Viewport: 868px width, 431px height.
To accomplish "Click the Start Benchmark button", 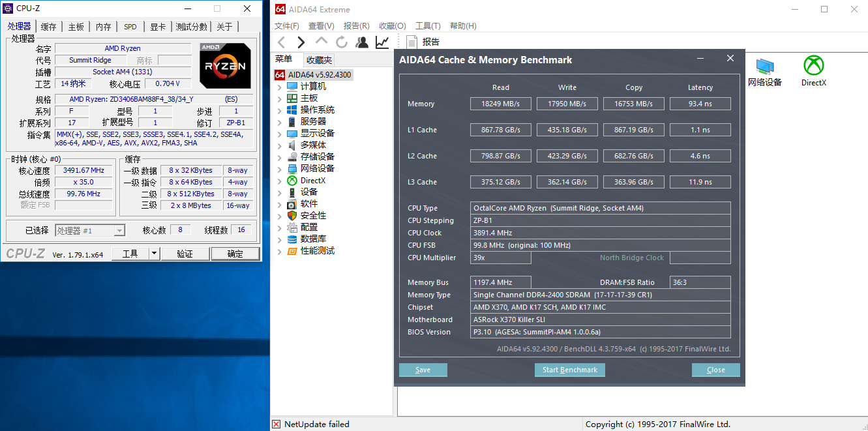I will (x=570, y=370).
